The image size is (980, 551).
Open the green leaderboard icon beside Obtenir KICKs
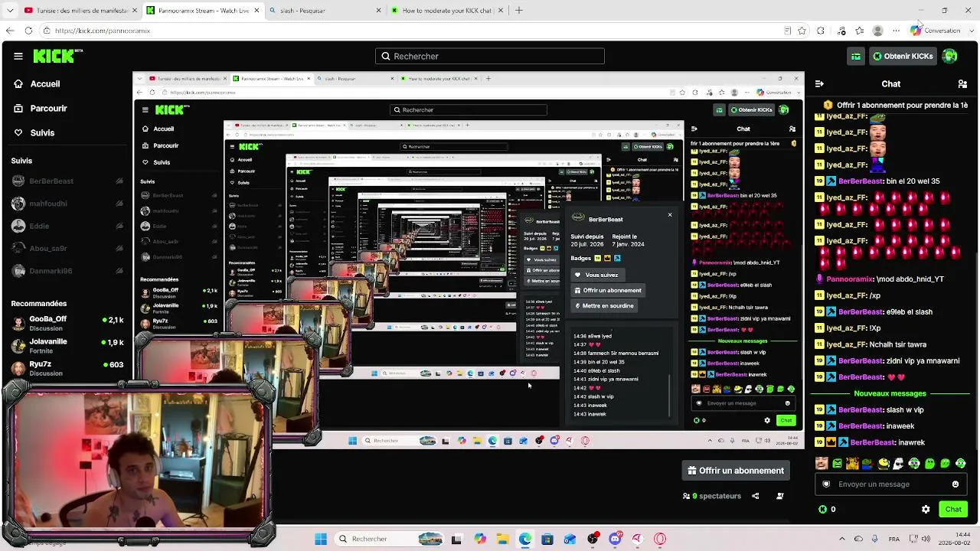click(x=856, y=56)
